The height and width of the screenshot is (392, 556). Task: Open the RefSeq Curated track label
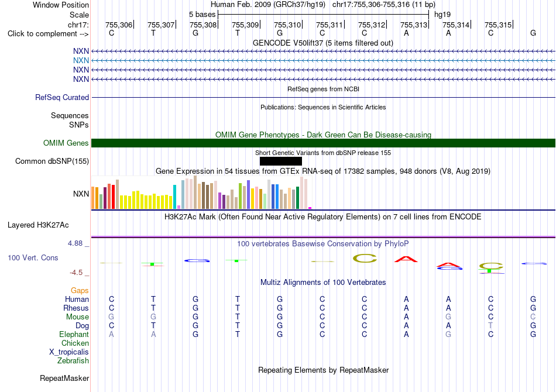pos(61,98)
